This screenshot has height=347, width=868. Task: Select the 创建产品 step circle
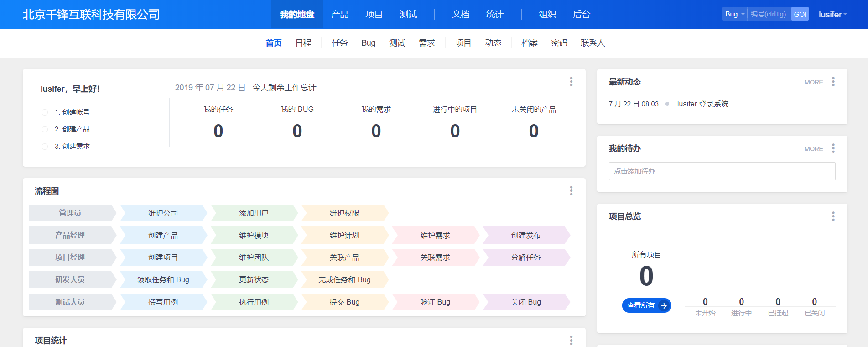pyautogui.click(x=45, y=129)
